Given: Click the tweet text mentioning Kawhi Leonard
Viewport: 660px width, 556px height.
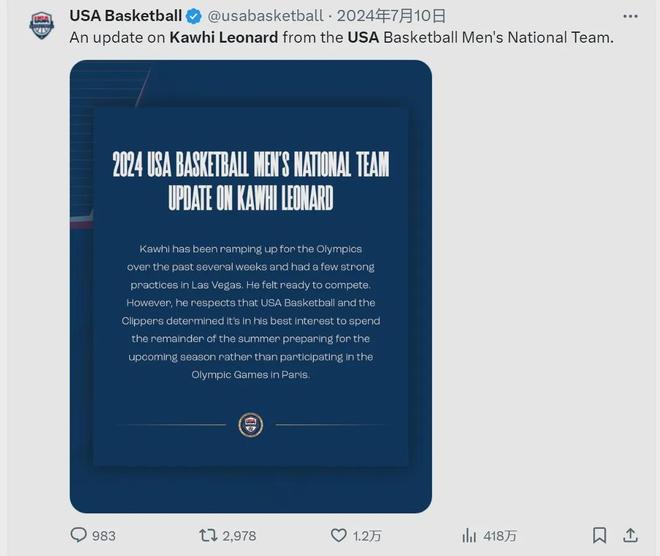Looking at the screenshot, I should point(341,37).
